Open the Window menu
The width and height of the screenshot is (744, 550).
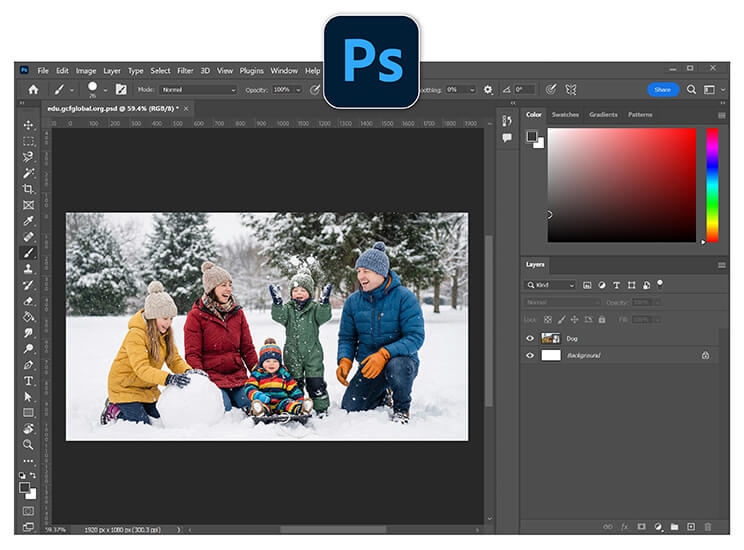pos(284,70)
